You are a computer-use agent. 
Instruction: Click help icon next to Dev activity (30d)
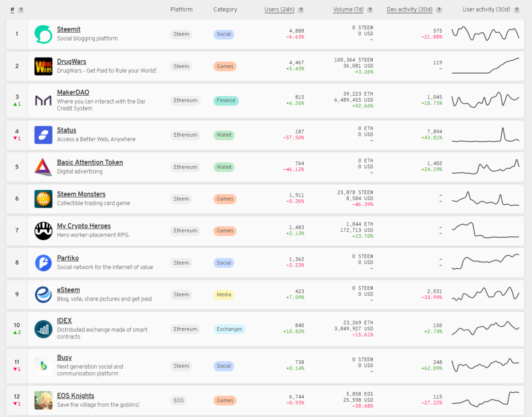[439, 10]
